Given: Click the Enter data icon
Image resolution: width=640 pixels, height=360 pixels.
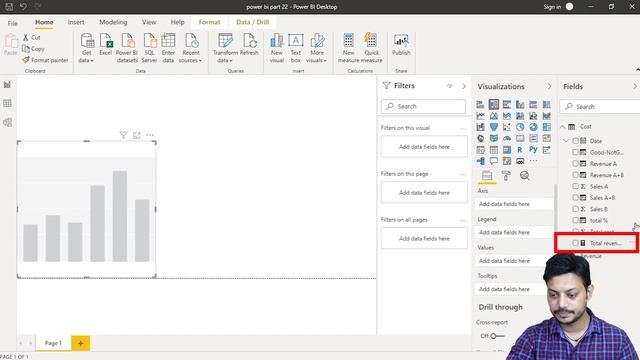Looking at the screenshot, I should pyautogui.click(x=168, y=48).
